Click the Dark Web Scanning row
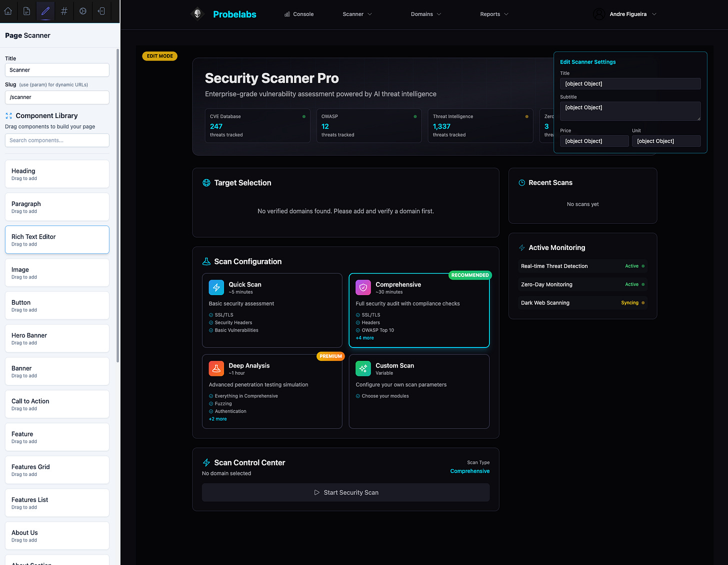This screenshot has width=728, height=565. [582, 303]
